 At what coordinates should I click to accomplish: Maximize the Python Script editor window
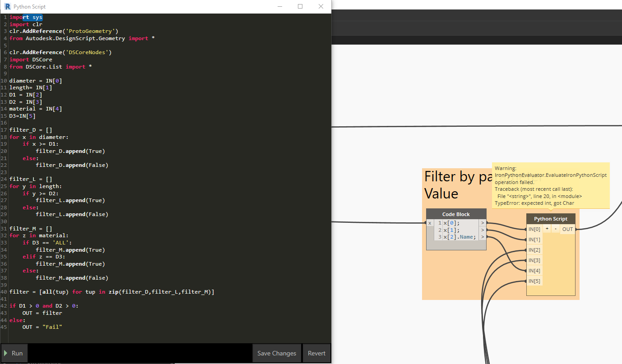(x=300, y=6)
